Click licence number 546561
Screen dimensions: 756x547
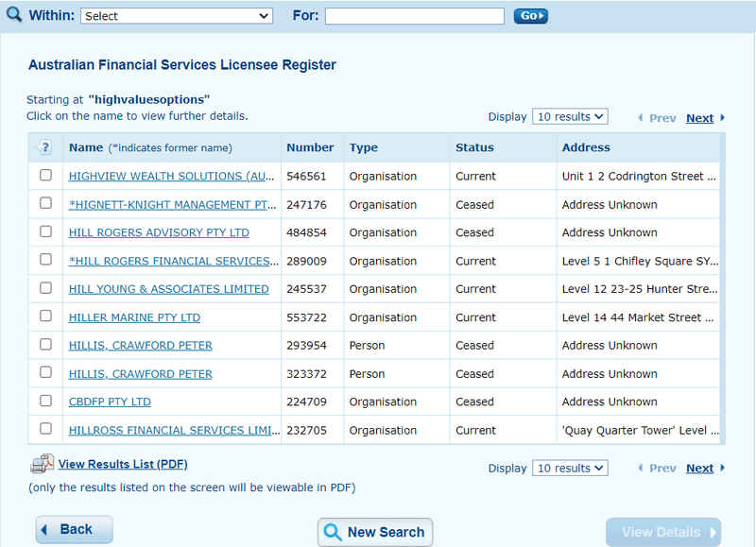[x=306, y=177]
